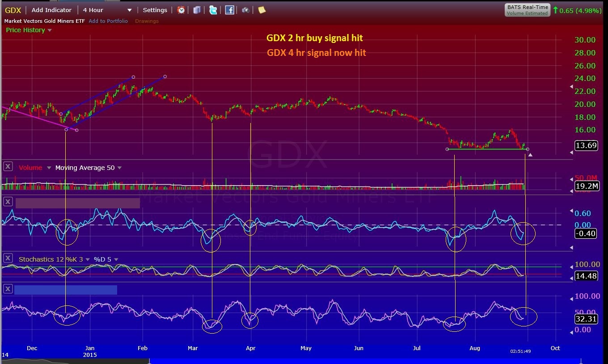Click the May label on the time axis

(x=306, y=347)
